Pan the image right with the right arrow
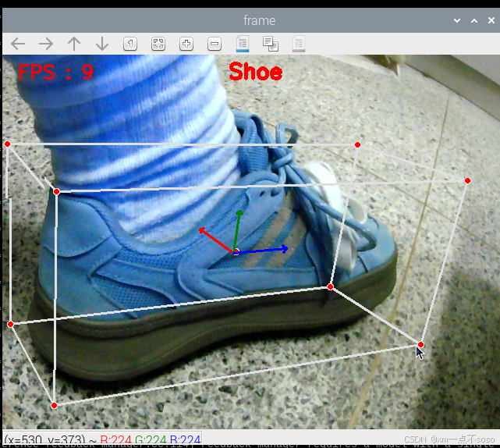 pos(46,44)
